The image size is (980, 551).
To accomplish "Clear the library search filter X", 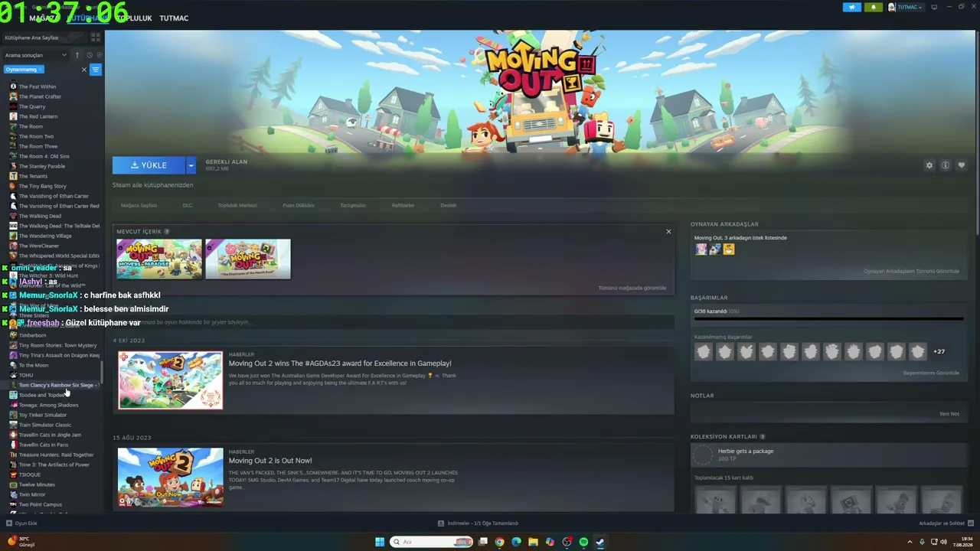I will [84, 70].
